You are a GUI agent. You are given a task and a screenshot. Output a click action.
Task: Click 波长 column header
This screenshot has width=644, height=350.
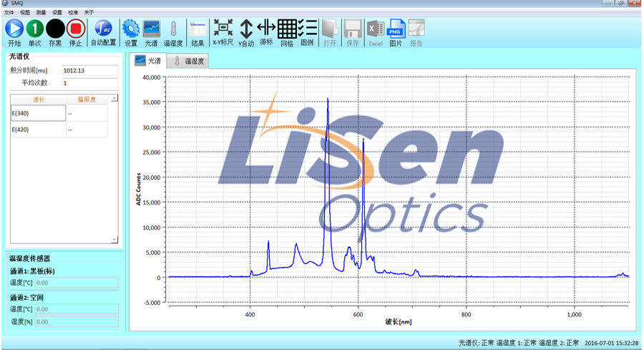point(38,99)
